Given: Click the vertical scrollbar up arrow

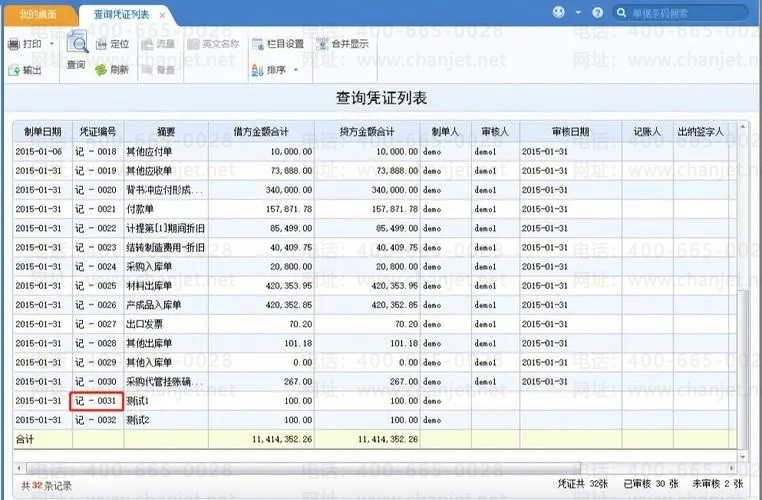Looking at the screenshot, I should coord(742,126).
